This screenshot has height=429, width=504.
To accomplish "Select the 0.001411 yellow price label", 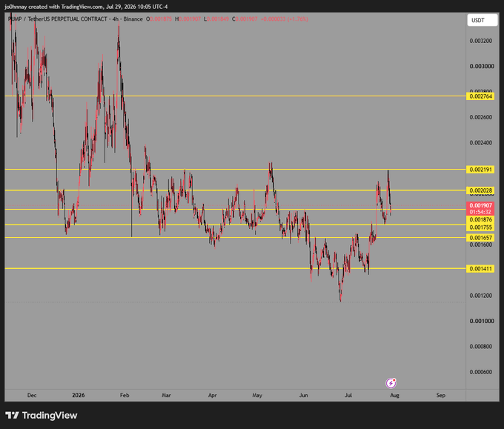I will point(480,269).
